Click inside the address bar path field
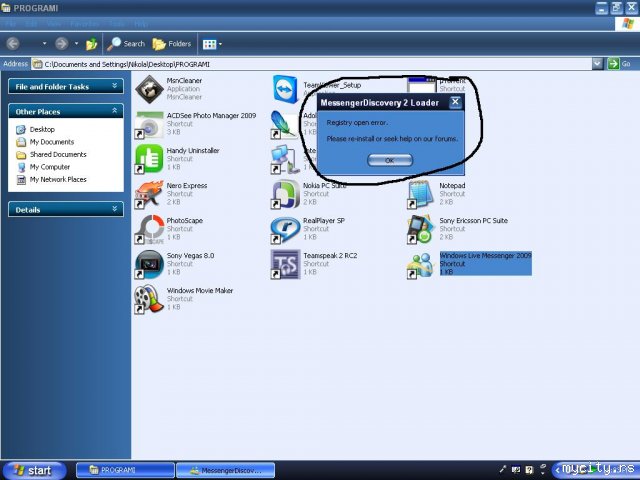Screen dimensions: 640x480 click(x=311, y=64)
